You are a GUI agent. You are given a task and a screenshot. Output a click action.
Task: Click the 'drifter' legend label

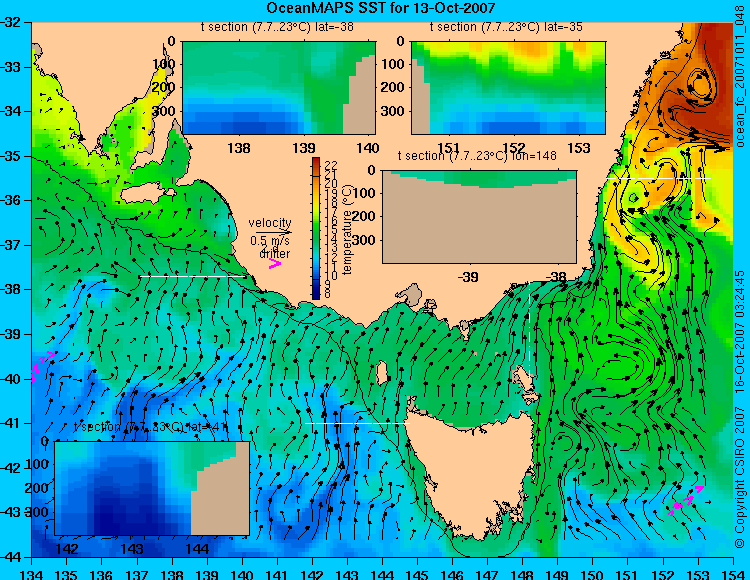[275, 254]
